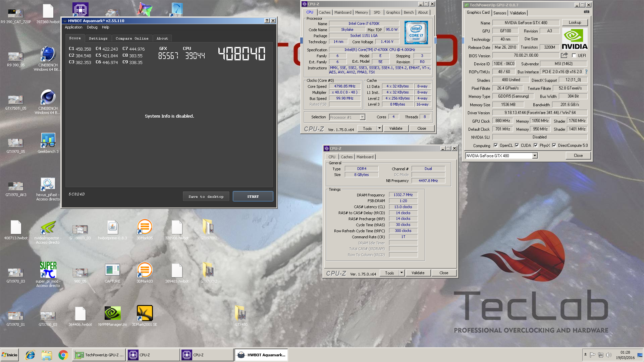Toggle the UEFI checkbox in GPU-Z
This screenshot has width=644, height=362.
coord(574,56)
